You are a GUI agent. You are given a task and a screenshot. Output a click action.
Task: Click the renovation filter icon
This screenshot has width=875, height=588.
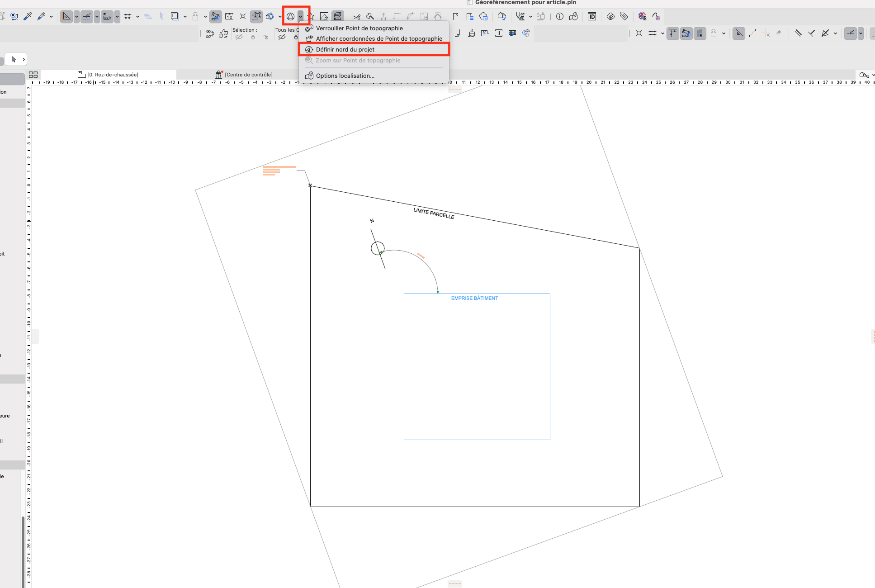pyautogui.click(x=656, y=17)
